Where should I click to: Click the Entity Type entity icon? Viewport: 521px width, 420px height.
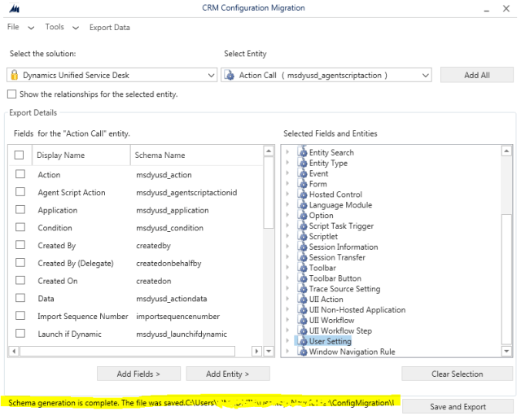click(x=302, y=163)
